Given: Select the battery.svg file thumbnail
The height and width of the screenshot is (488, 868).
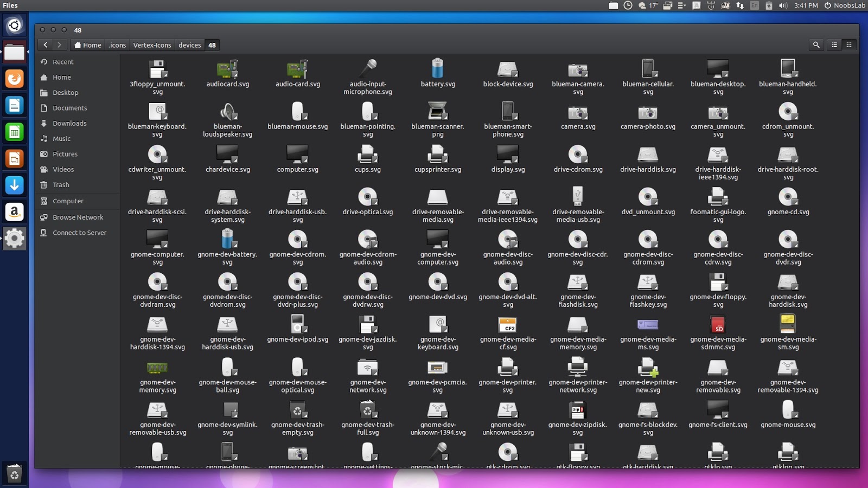Looking at the screenshot, I should tap(437, 69).
